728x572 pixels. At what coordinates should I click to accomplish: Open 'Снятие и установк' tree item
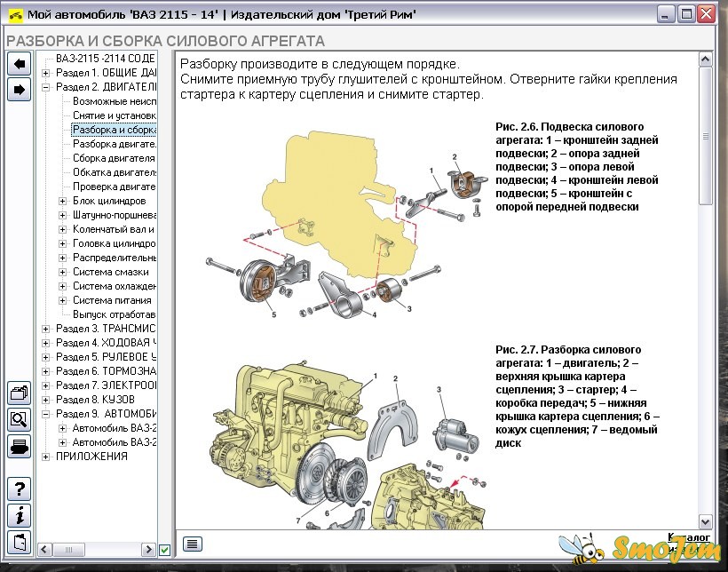point(115,115)
